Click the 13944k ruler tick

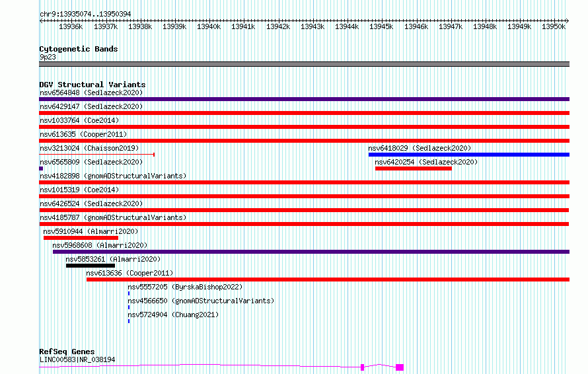coord(346,26)
